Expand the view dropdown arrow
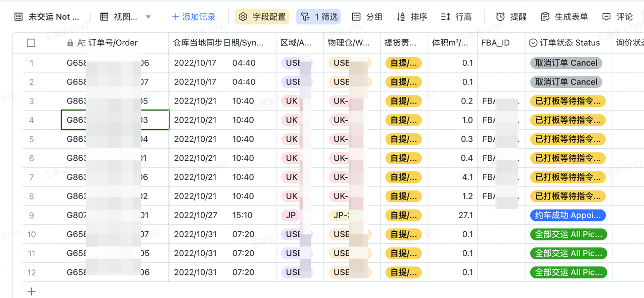Viewport: 644px width, 298px height. (x=148, y=17)
